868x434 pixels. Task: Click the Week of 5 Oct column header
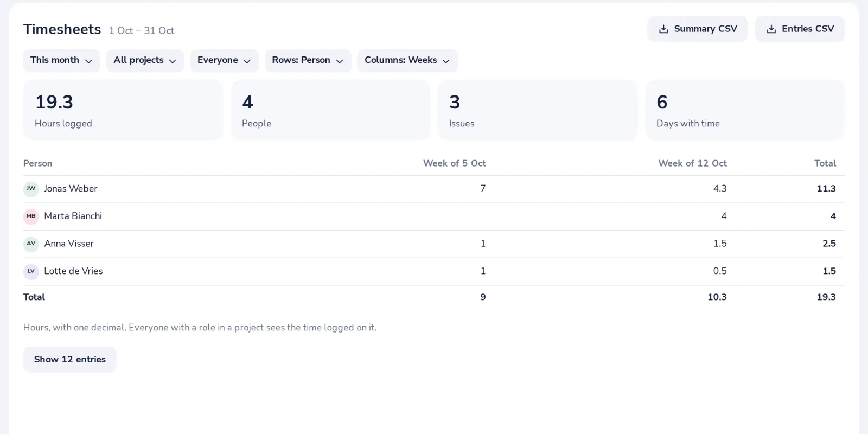pyautogui.click(x=455, y=163)
